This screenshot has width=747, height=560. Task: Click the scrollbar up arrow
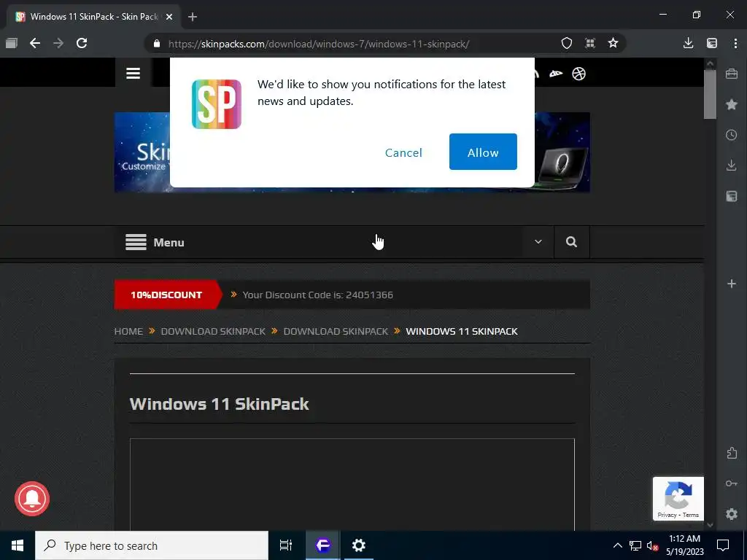point(710,63)
